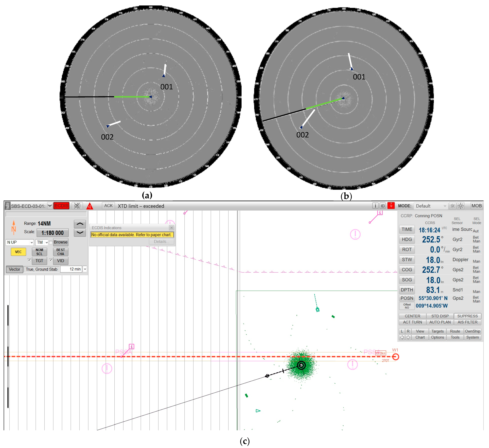Click the left arrow navigation icon
489x448 pixels.
tap(402, 337)
